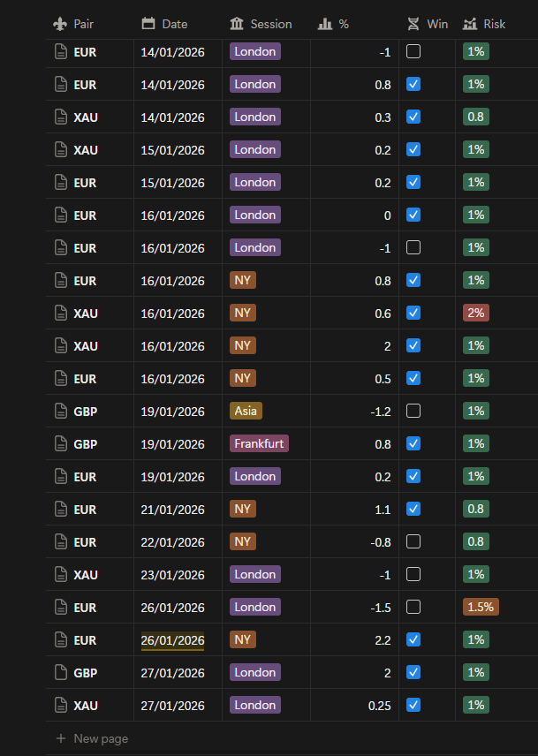Open the XAU 23/01/2026 page title
The width and height of the screenshot is (538, 756).
pyautogui.click(x=86, y=575)
